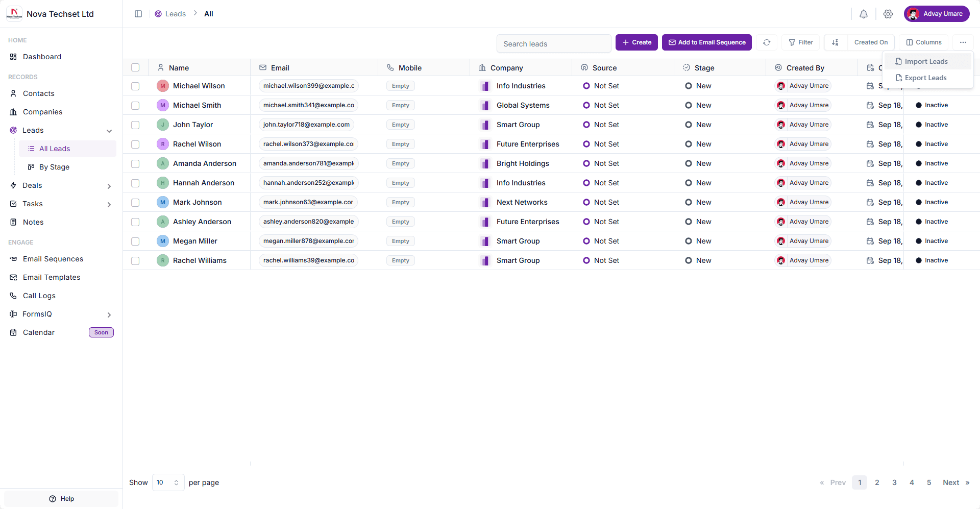Tick the checkbox for Rachel Williams

pyautogui.click(x=135, y=261)
